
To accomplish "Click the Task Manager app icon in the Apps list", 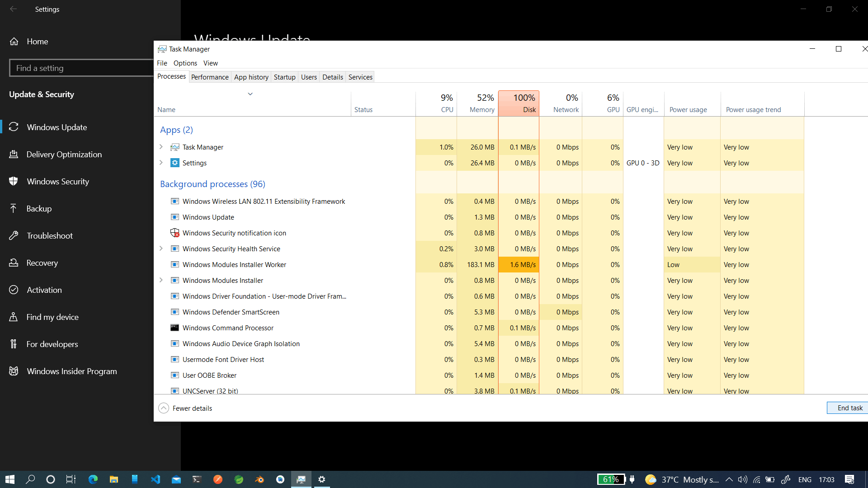I will click(175, 147).
